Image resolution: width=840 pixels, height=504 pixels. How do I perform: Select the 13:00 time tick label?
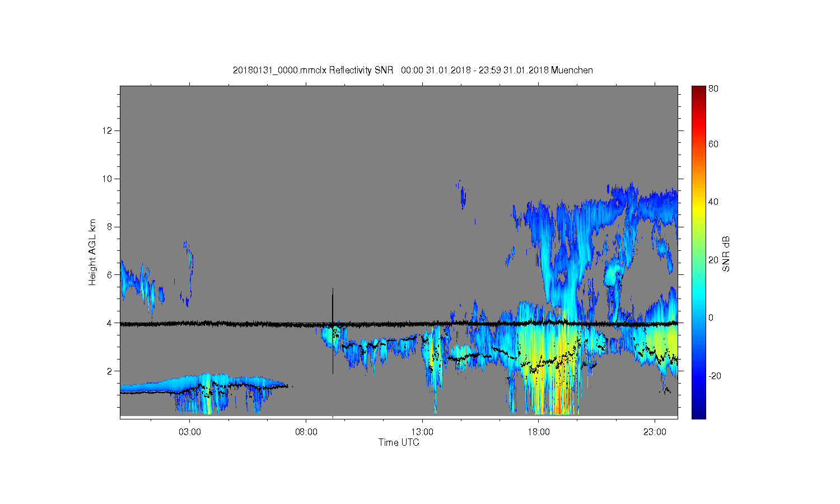[422, 432]
